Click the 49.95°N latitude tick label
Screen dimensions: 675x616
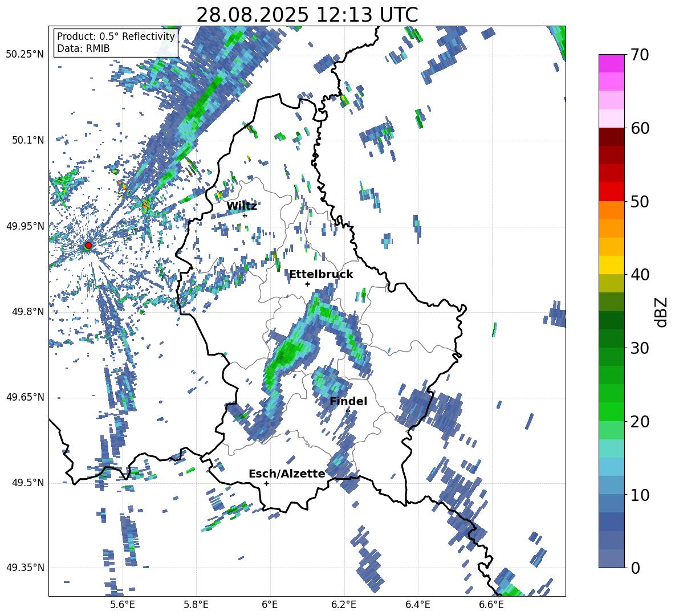(25, 226)
